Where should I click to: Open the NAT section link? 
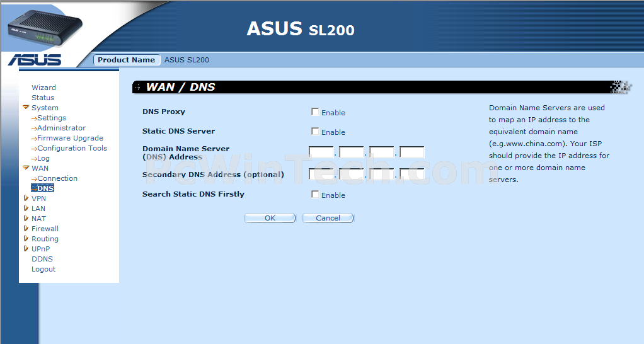point(38,219)
